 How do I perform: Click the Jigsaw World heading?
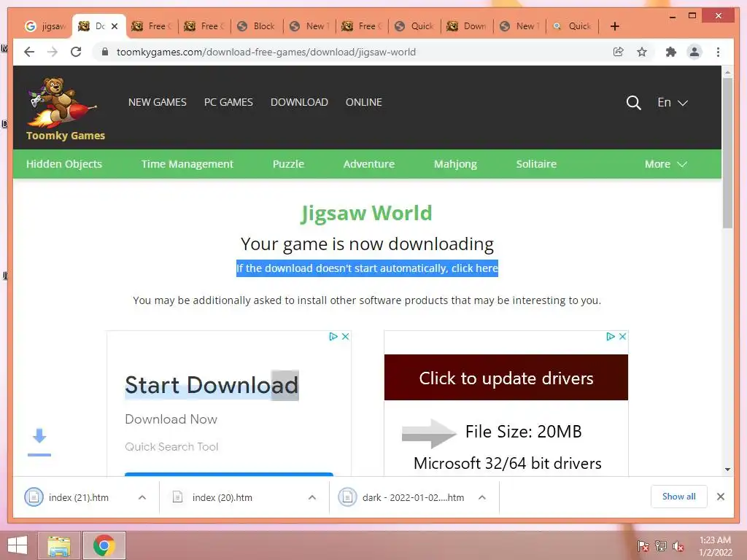pos(366,213)
